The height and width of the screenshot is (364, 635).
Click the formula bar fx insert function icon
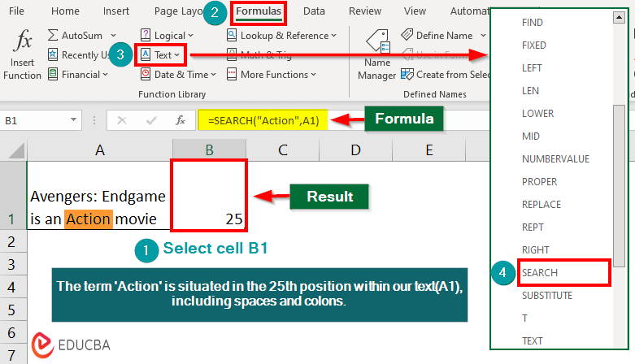click(180, 120)
